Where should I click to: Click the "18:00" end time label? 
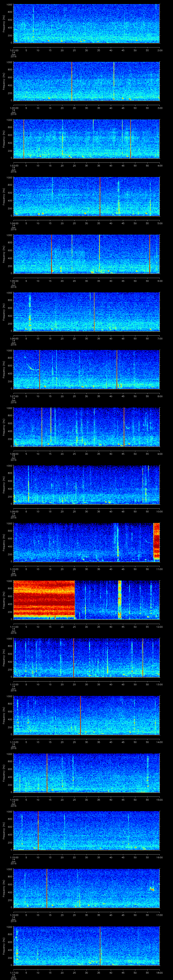[x=159, y=972]
